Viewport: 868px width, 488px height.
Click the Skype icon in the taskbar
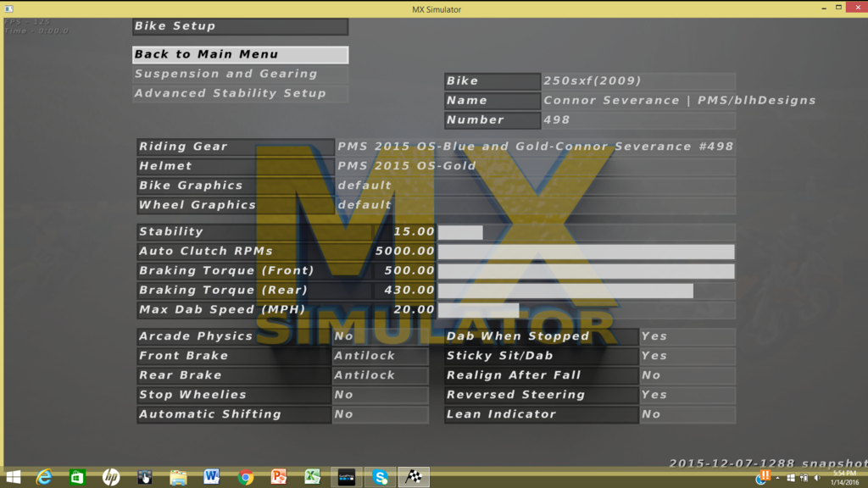click(380, 477)
